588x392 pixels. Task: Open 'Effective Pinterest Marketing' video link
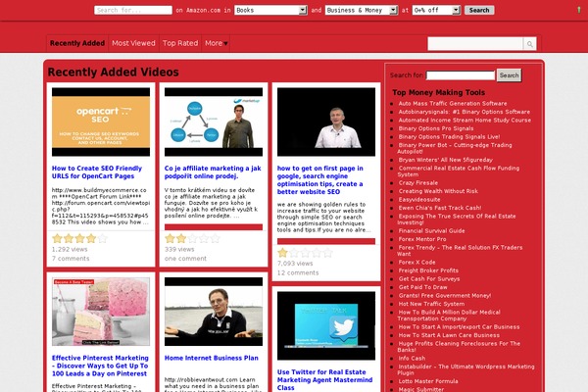pyautogui.click(x=100, y=366)
